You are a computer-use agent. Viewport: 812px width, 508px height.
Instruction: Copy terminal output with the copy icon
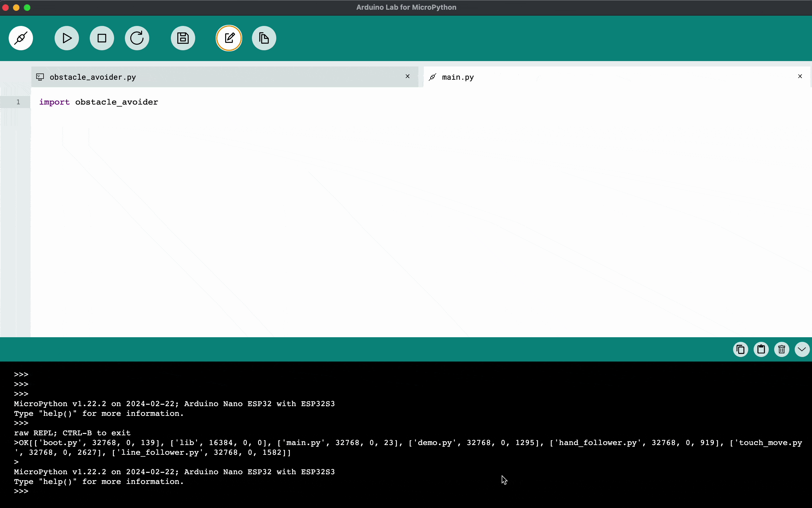[740, 349]
